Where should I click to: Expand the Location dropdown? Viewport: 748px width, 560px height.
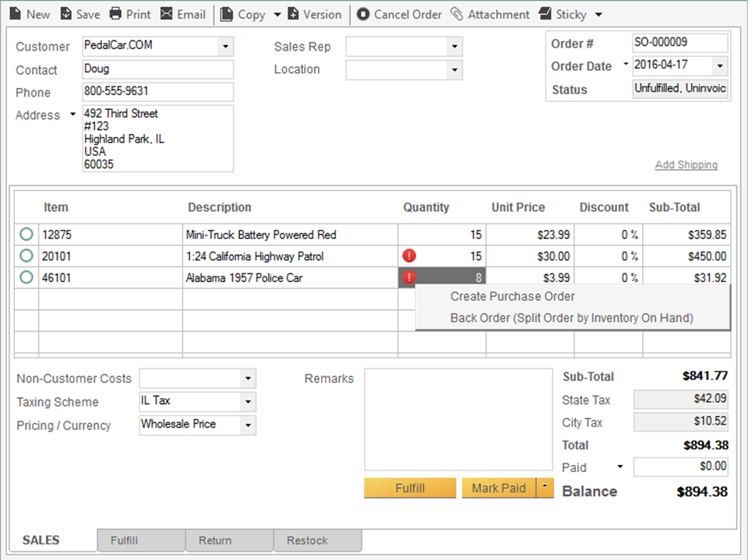[x=454, y=70]
